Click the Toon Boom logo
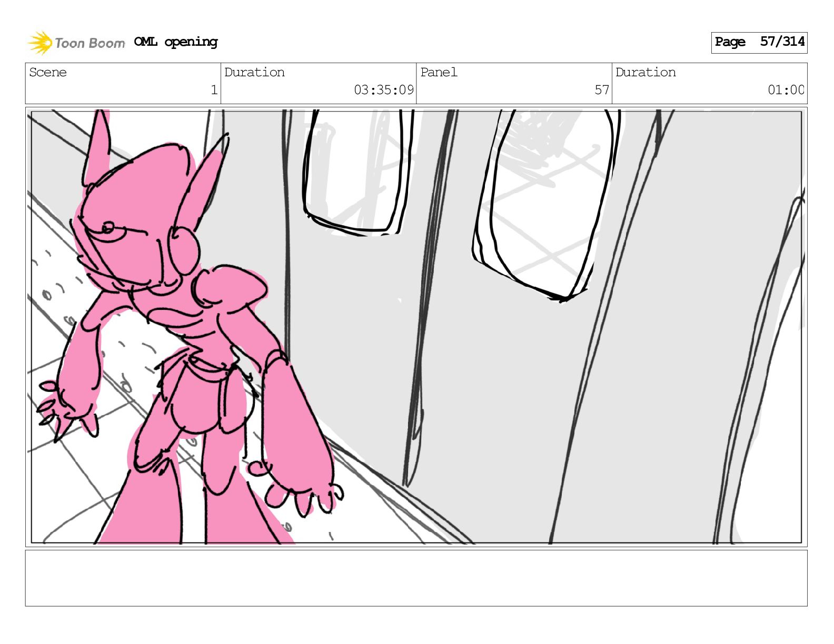 76,43
